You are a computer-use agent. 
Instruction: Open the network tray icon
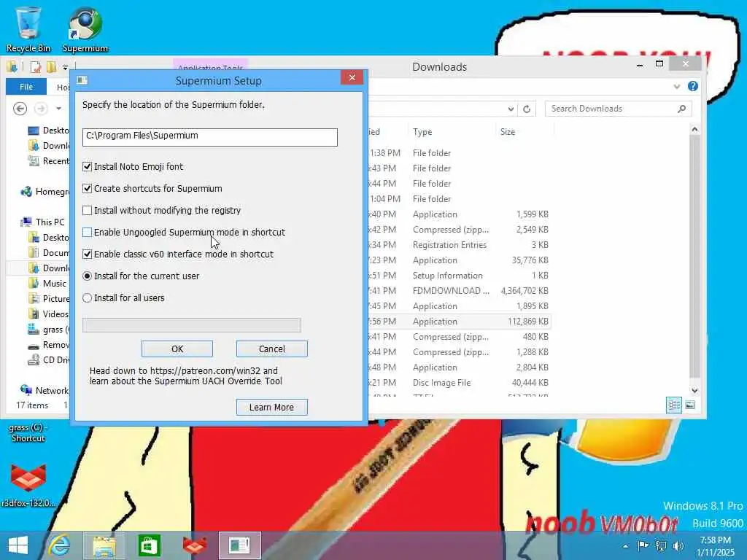pyautogui.click(x=661, y=545)
